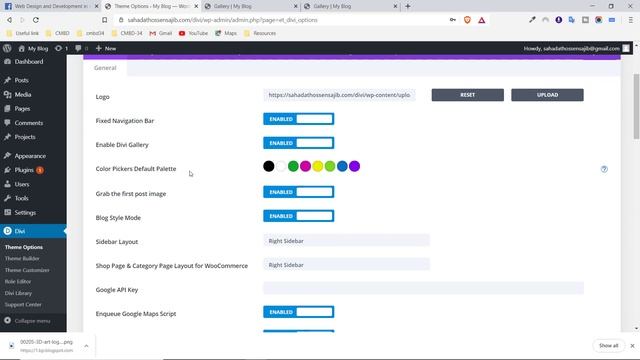The width and height of the screenshot is (640, 360).
Task: Open Role Editor submenu link
Action: pos(18,281)
